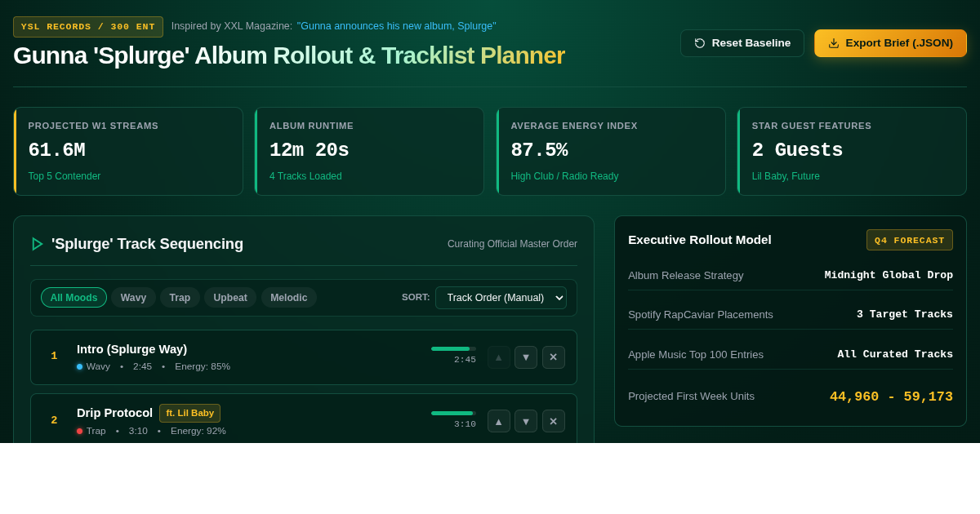980x514 pixels.
Task: Filter tracks by Wavy mood
Action: [133, 298]
